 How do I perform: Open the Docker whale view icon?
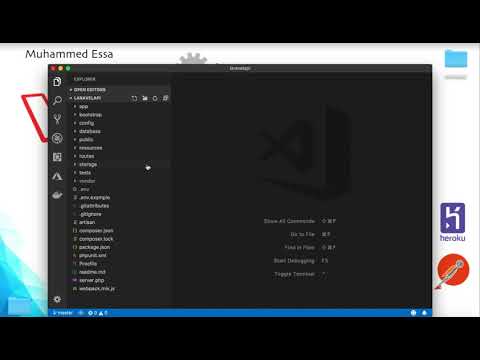pos(57,195)
